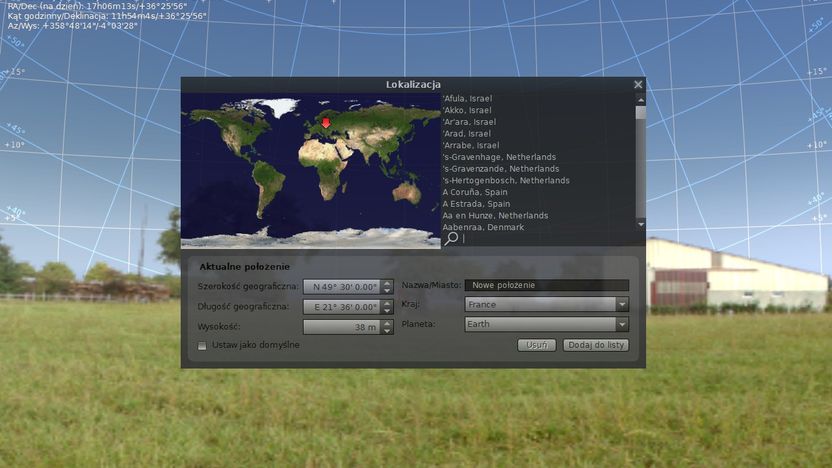Click the city list scrollbar thumb
This screenshot has height=468, width=832.
[641, 112]
